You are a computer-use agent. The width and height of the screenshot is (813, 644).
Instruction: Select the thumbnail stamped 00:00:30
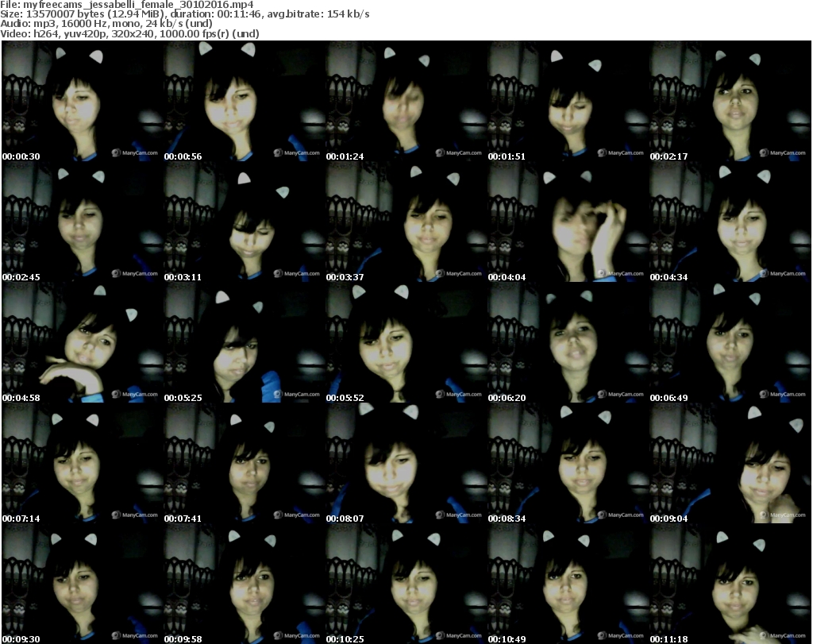[x=83, y=101]
